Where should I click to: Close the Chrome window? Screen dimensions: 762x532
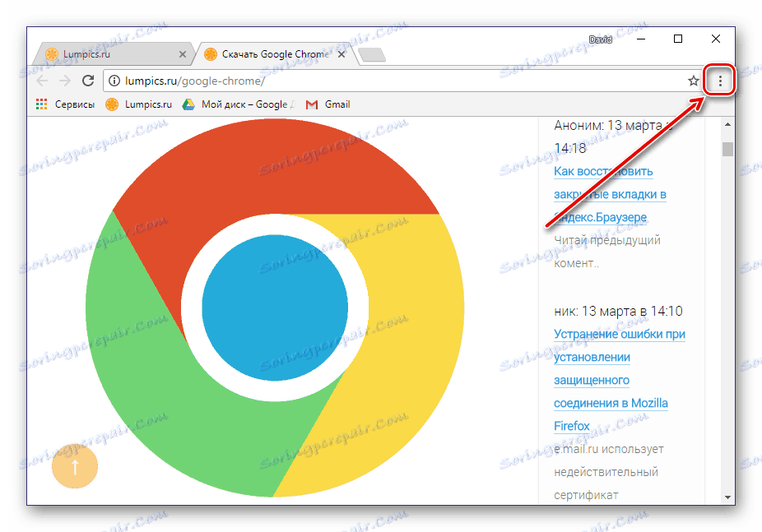pyautogui.click(x=716, y=39)
